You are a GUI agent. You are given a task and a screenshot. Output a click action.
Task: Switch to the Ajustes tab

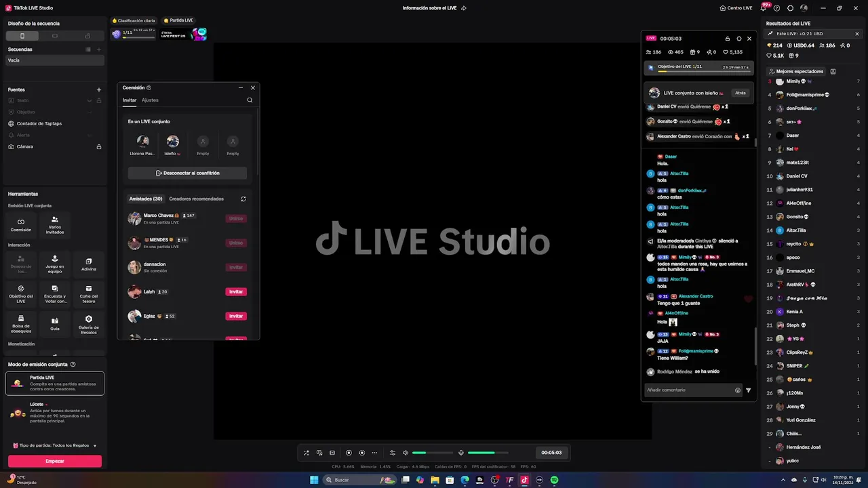point(150,100)
